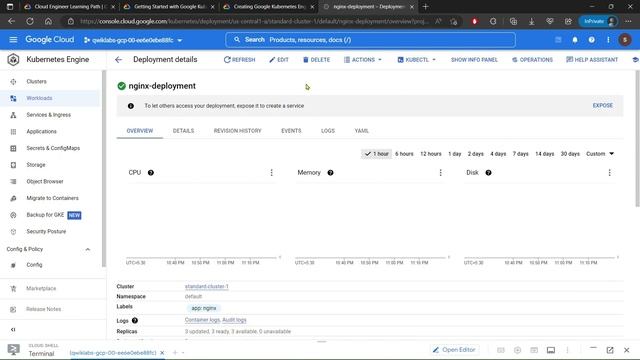This screenshot has height=360, width=640.
Task: Open the notifications bell icon
Action: click(575, 40)
